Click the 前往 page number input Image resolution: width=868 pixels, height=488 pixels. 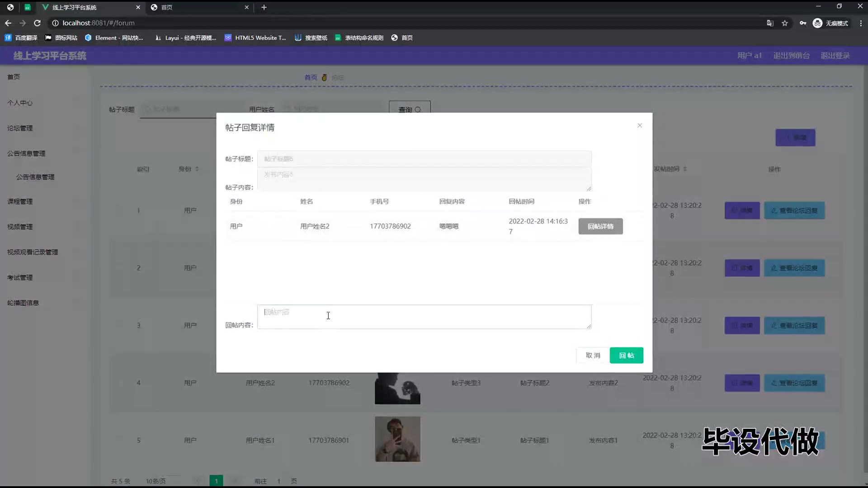279,481
